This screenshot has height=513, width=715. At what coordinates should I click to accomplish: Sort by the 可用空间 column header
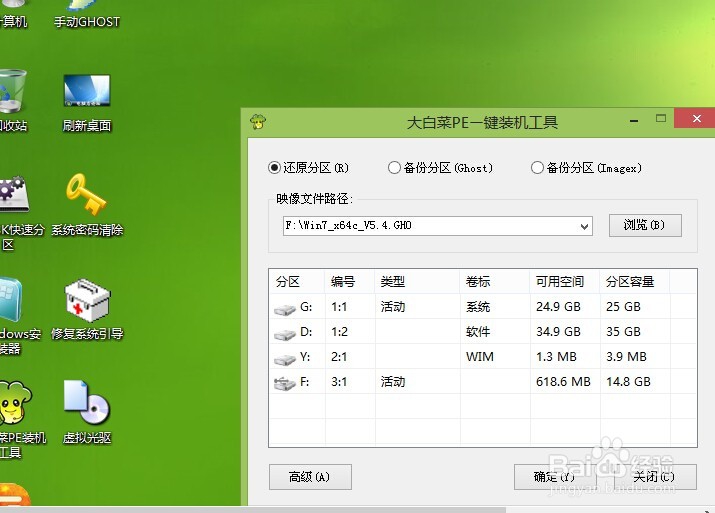click(x=565, y=281)
